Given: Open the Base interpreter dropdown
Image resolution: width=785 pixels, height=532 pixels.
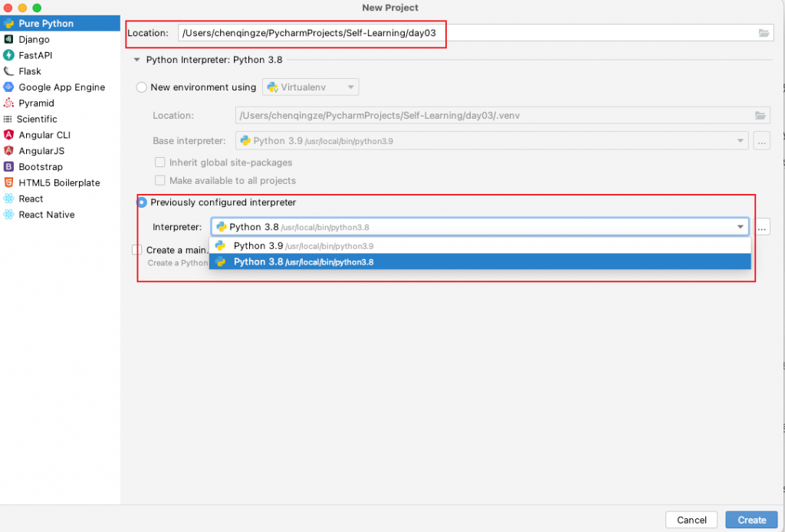Looking at the screenshot, I should click(491, 140).
